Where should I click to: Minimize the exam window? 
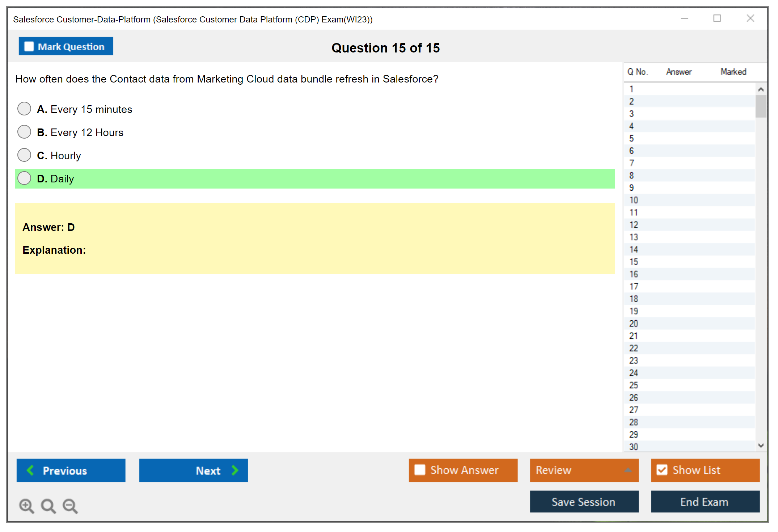[x=684, y=18]
